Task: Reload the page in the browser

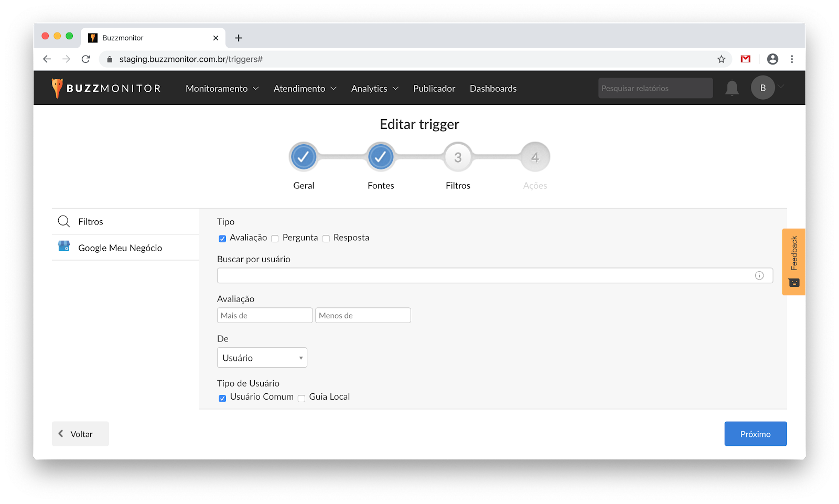Action: point(86,59)
